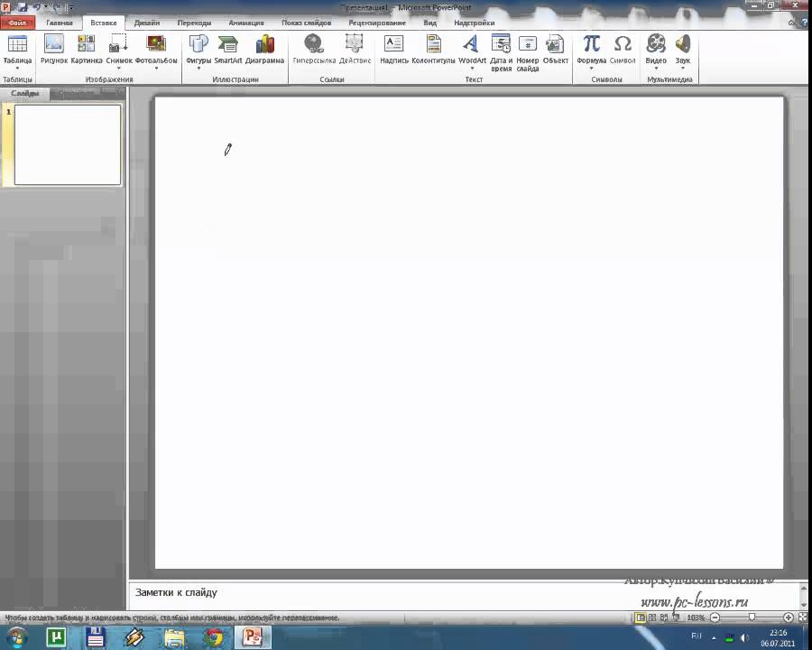812x650 pixels.
Task: Insert a text box with Надпись
Action: point(394,50)
